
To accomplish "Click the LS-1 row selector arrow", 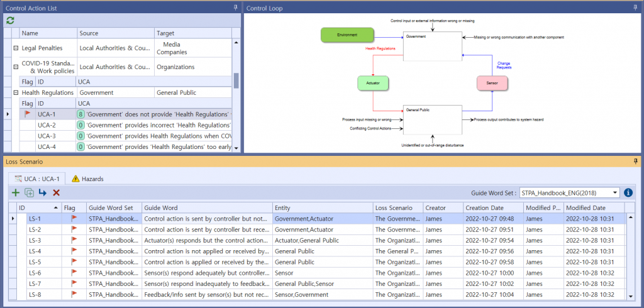I will [13, 219].
